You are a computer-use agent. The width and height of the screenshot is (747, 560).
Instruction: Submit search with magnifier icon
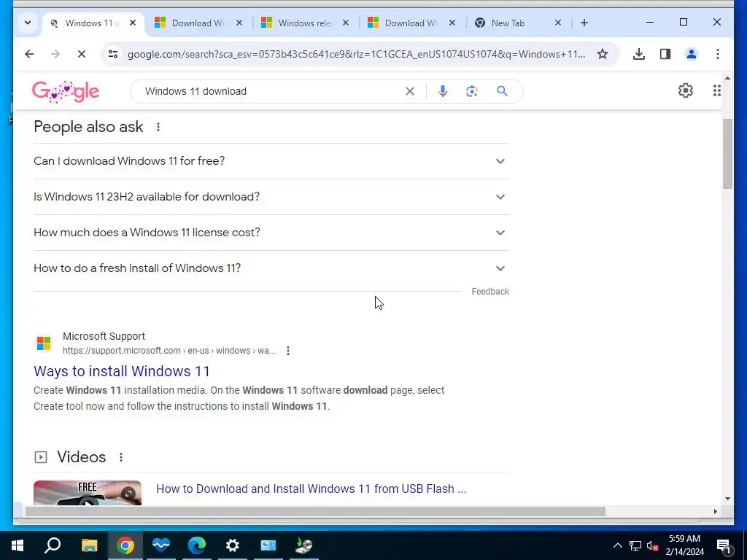point(502,91)
